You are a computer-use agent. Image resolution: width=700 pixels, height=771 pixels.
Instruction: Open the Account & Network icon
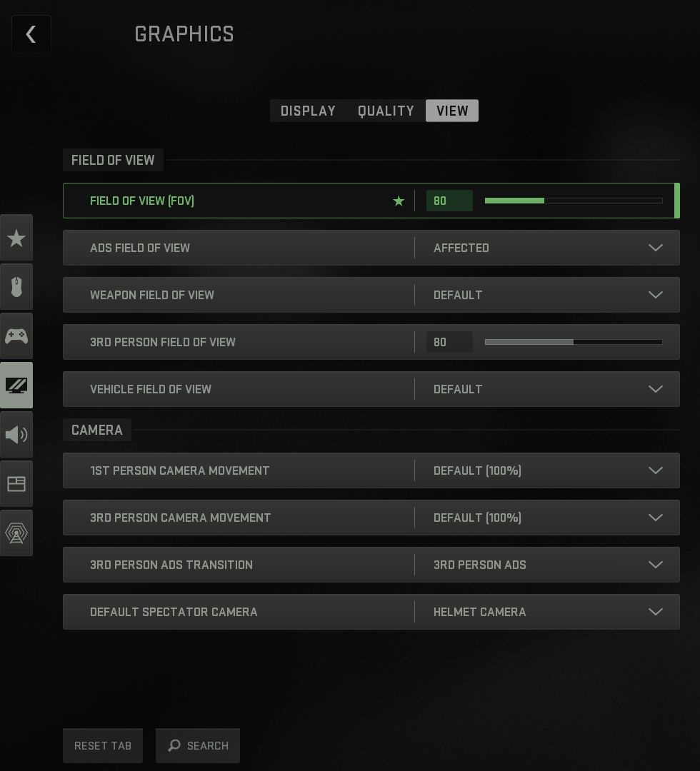[16, 533]
